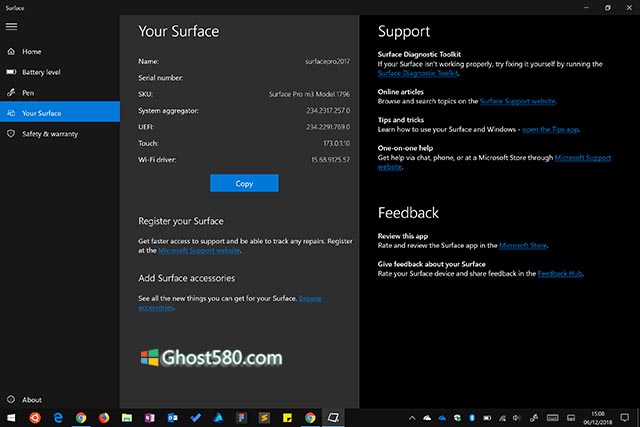The height and width of the screenshot is (427, 640).
Task: Open File Explorer from the taskbar
Action: (x=127, y=418)
